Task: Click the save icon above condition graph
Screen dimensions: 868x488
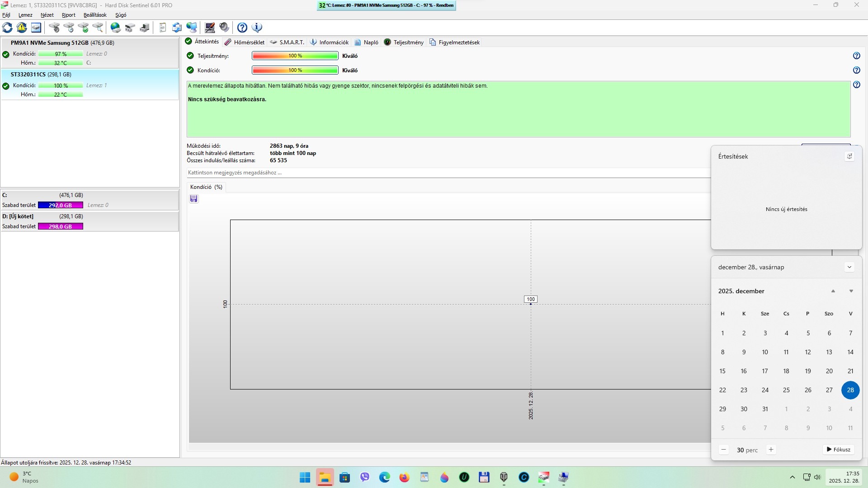Action: pos(194,199)
